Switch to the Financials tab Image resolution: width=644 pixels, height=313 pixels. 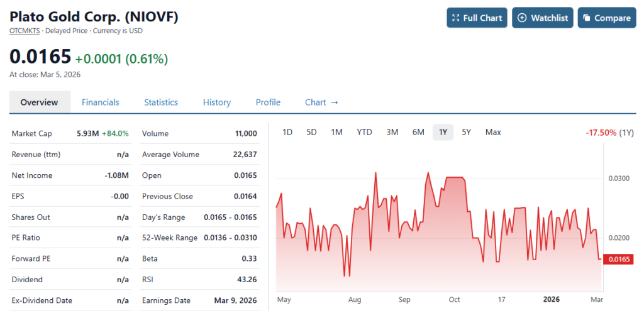[x=100, y=102]
